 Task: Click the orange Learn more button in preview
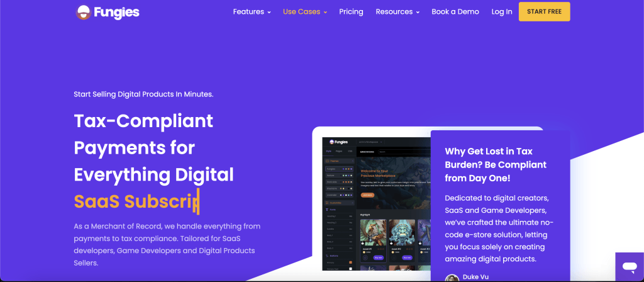[367, 195]
